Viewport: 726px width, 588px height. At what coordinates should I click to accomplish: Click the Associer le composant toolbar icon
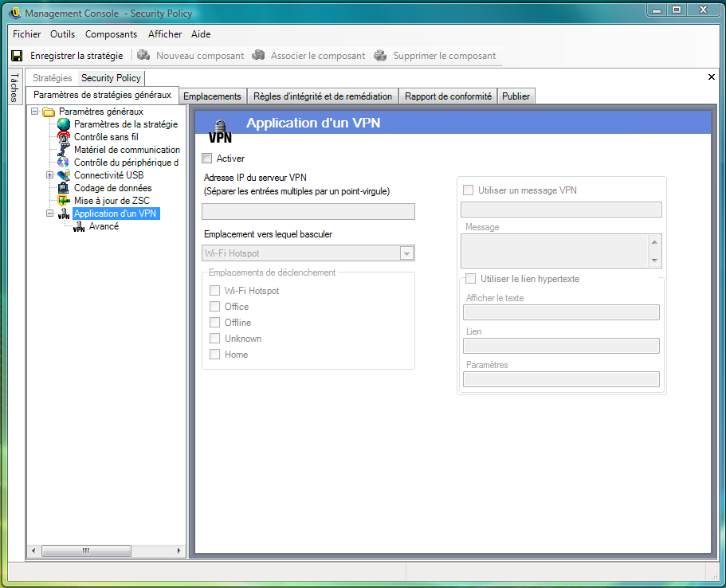point(258,56)
